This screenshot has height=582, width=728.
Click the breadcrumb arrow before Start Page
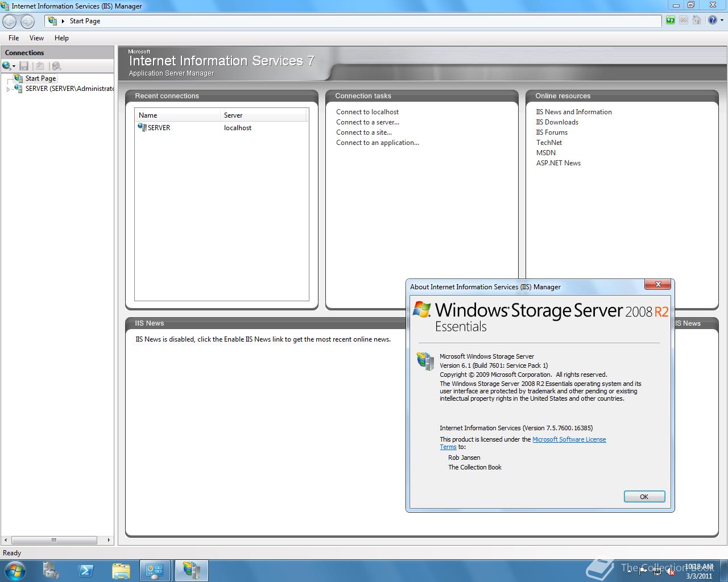(63, 21)
